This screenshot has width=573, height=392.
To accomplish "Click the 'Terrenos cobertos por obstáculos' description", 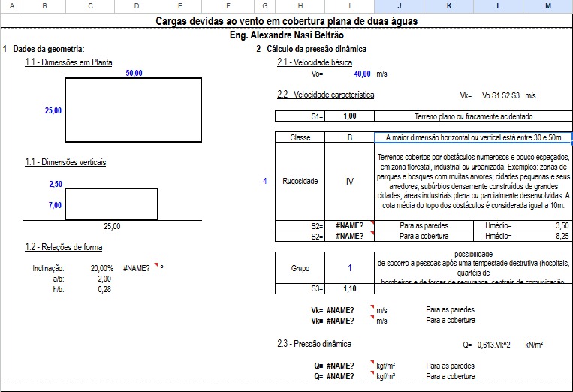I will pyautogui.click(x=474, y=181).
